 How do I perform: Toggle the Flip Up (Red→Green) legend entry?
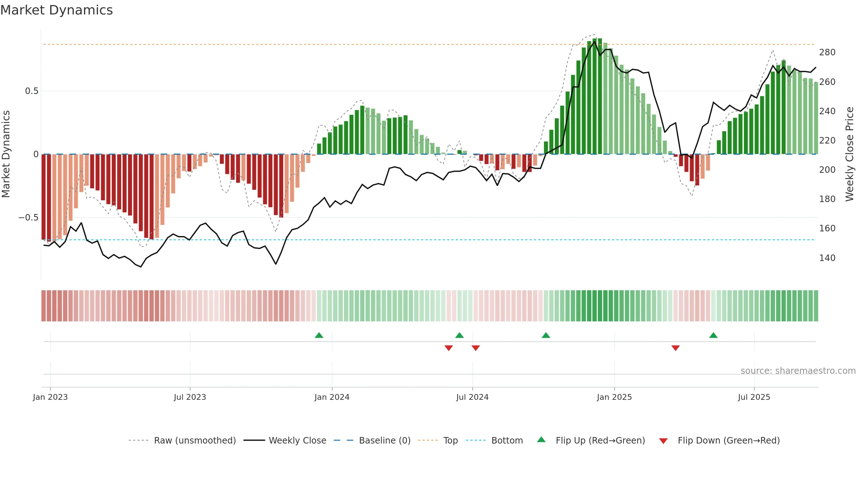(x=591, y=440)
